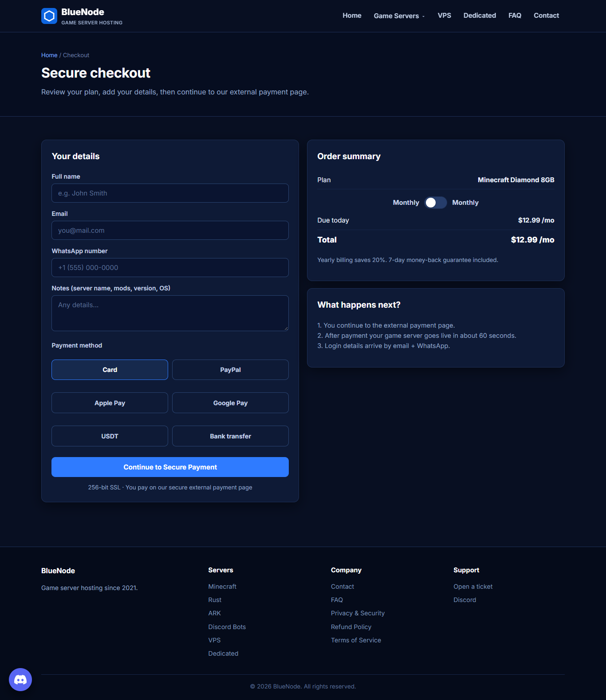Open Refund Policy footer link
Screen dimensions: 606x700
pyautogui.click(x=351, y=627)
